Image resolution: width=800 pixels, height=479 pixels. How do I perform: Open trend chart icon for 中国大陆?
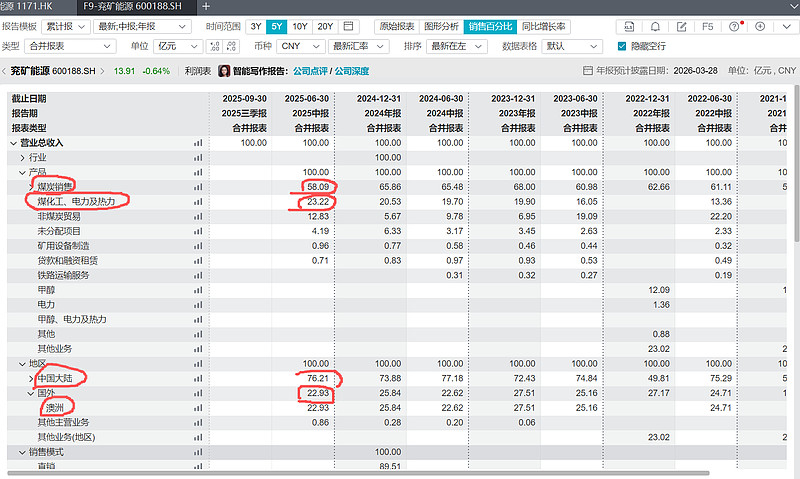[197, 379]
